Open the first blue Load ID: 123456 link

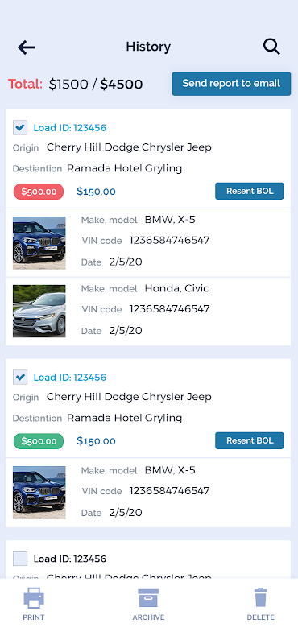pyautogui.click(x=70, y=128)
